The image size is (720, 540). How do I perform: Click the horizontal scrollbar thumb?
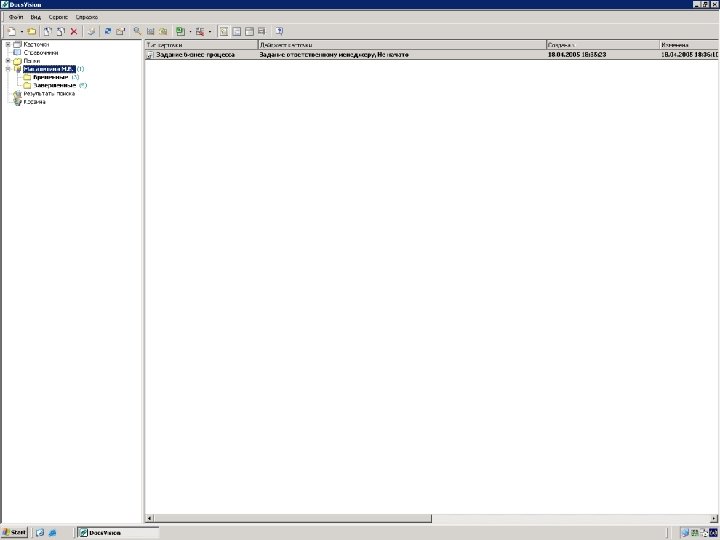pos(292,518)
